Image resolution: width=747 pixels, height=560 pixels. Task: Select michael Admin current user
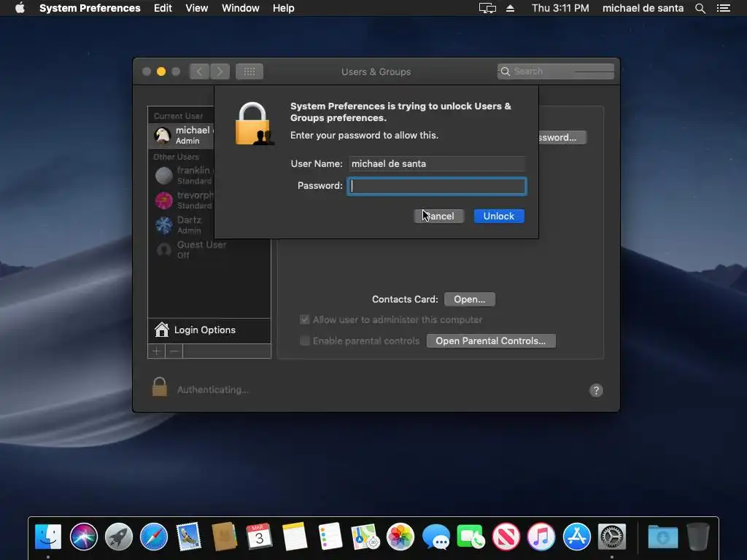tap(181, 135)
